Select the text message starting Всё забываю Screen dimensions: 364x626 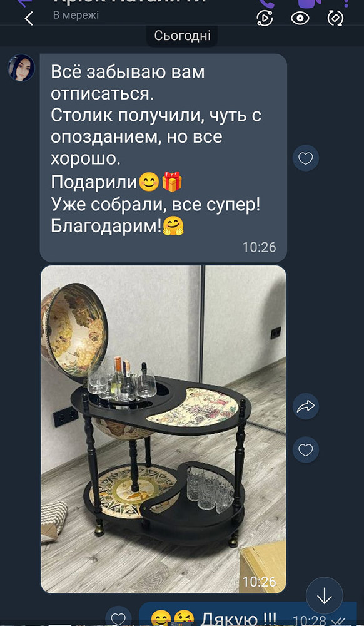click(163, 158)
